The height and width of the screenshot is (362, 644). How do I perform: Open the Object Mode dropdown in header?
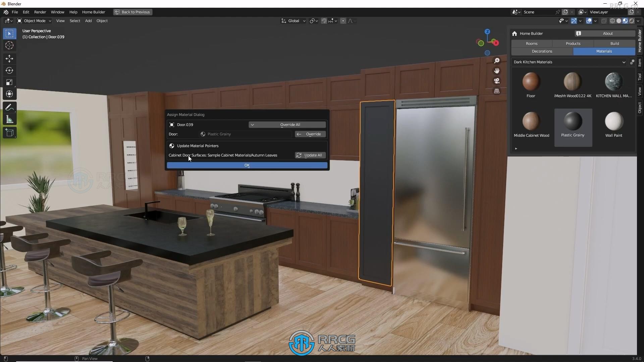click(35, 21)
